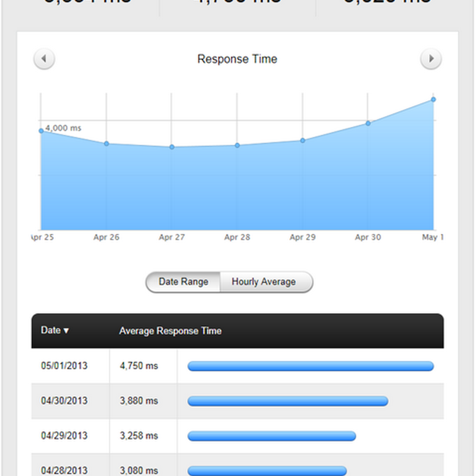Click Apr 30 data point on chart
This screenshot has height=476, width=476.
368,123
